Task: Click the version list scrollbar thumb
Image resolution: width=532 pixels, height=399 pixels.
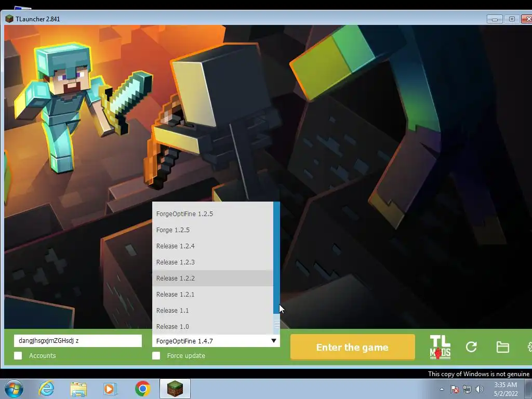Action: coord(277,324)
